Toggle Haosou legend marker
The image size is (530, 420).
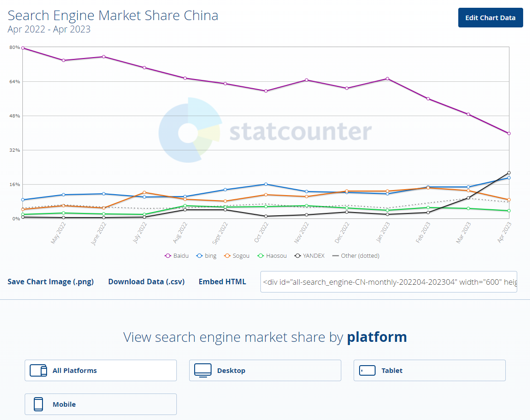(x=261, y=256)
